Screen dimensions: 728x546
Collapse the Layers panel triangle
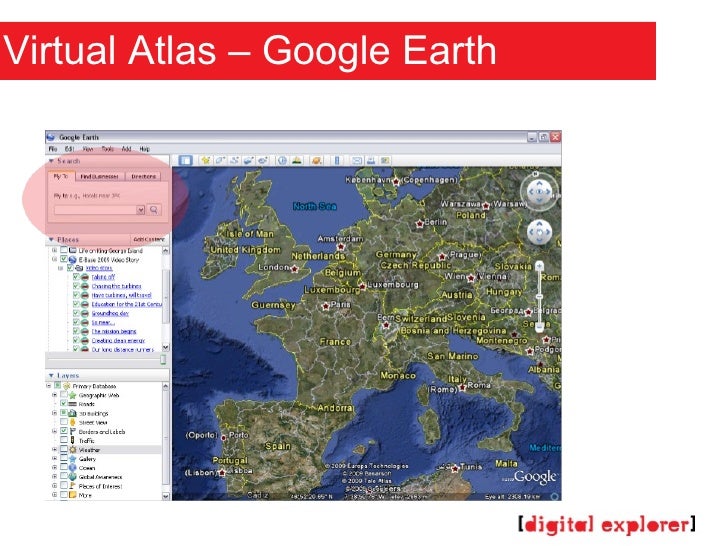point(51,375)
